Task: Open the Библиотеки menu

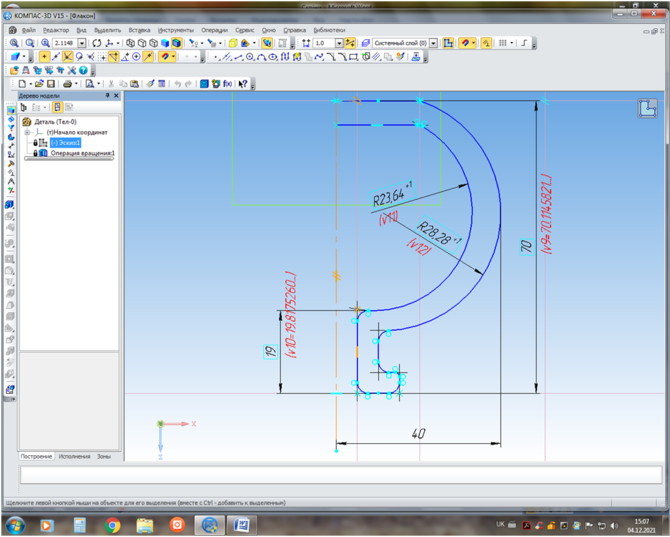Action: tap(329, 30)
